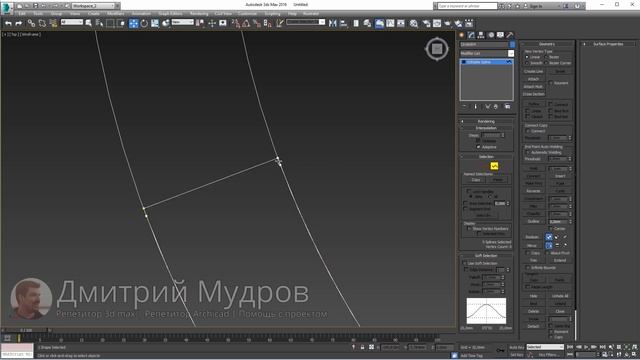Select the Bezier new vertex type radio
Screen dimensions: 640x360
pyautogui.click(x=546, y=57)
